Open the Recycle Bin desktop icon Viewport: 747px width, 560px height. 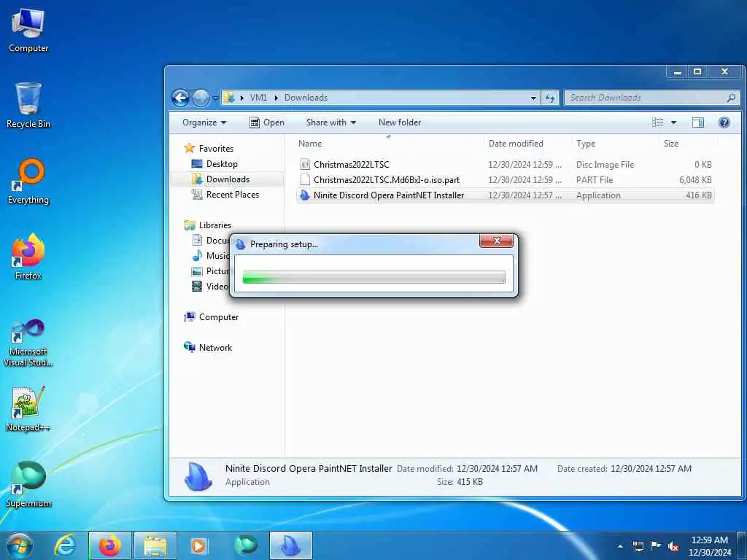pos(28,106)
